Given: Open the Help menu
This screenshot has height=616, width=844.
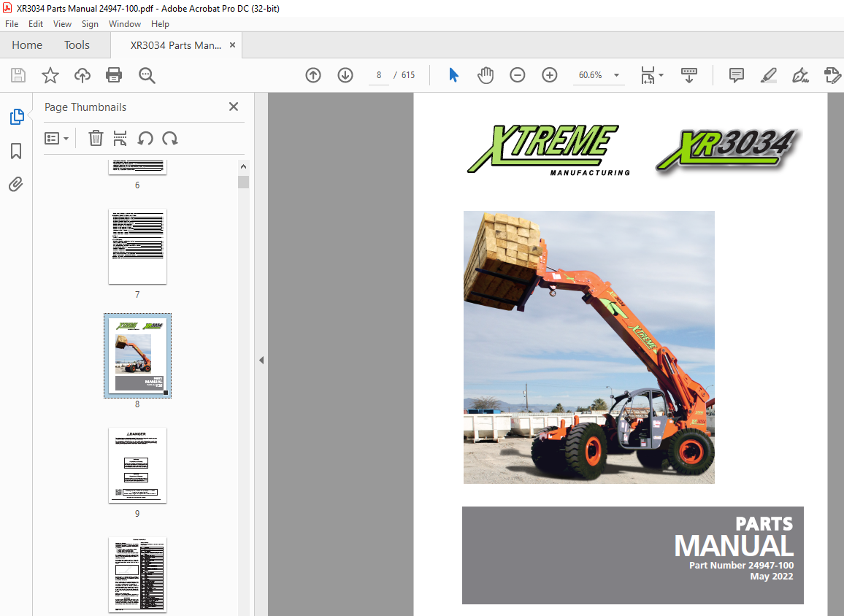Looking at the screenshot, I should point(160,23).
